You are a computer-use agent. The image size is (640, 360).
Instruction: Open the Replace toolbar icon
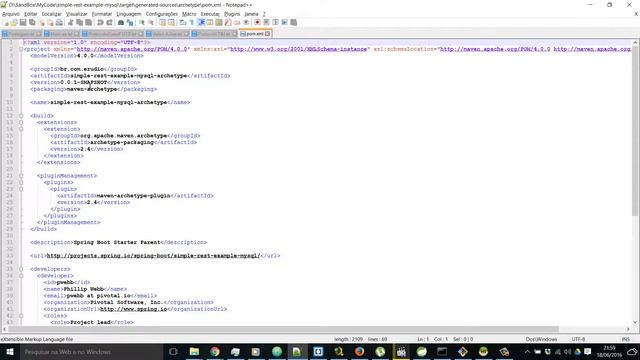[x=130, y=22]
